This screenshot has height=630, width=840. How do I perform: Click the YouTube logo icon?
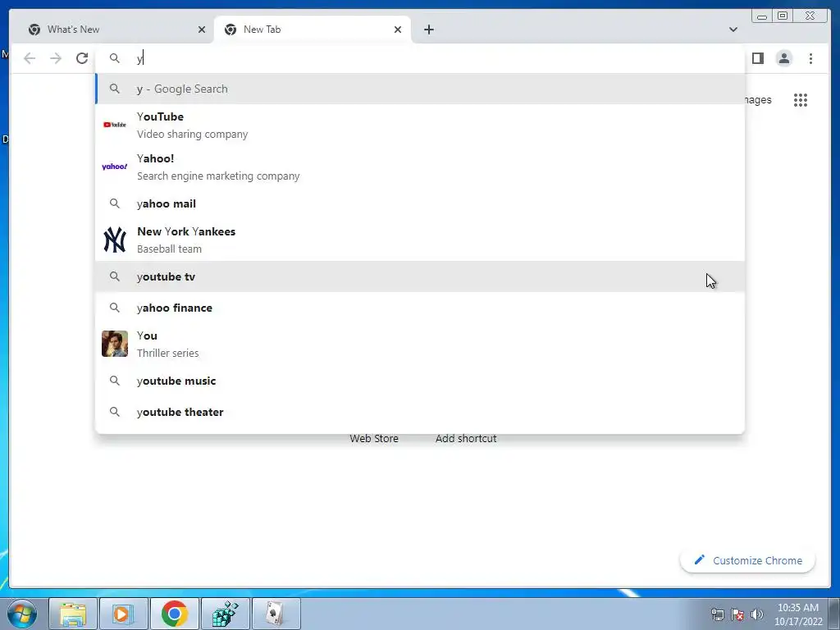tap(115, 125)
